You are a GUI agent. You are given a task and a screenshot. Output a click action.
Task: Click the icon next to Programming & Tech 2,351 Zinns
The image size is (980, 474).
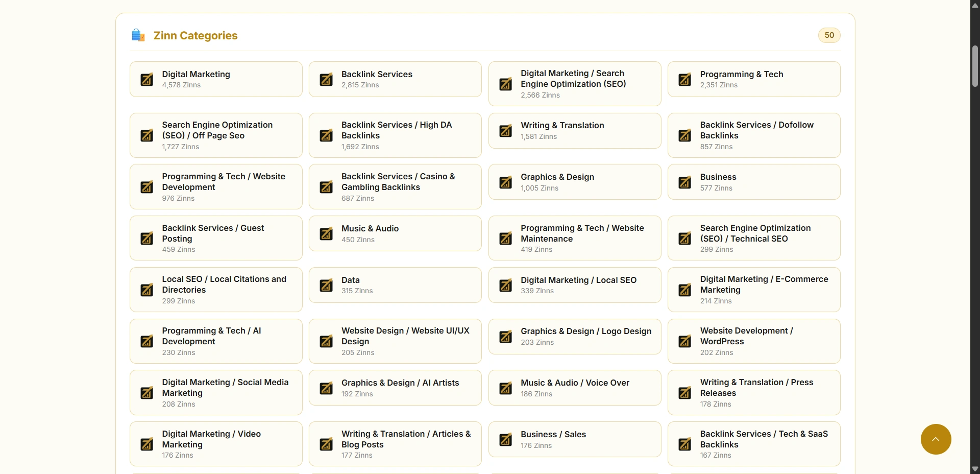pyautogui.click(x=685, y=80)
